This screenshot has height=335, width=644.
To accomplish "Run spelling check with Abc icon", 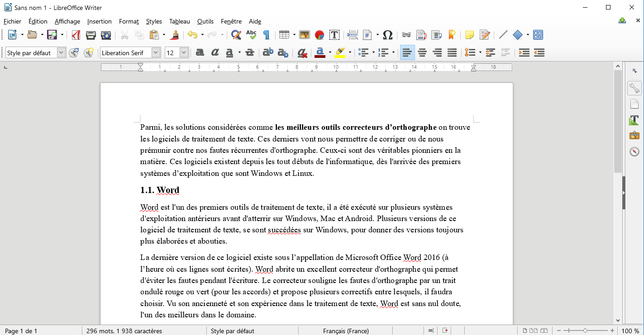I will pyautogui.click(x=251, y=35).
